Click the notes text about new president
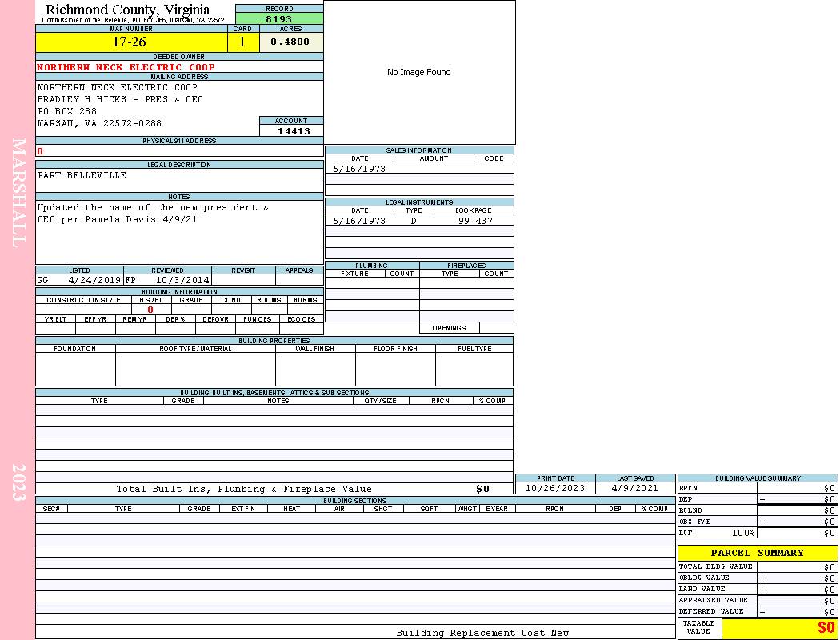 153,214
